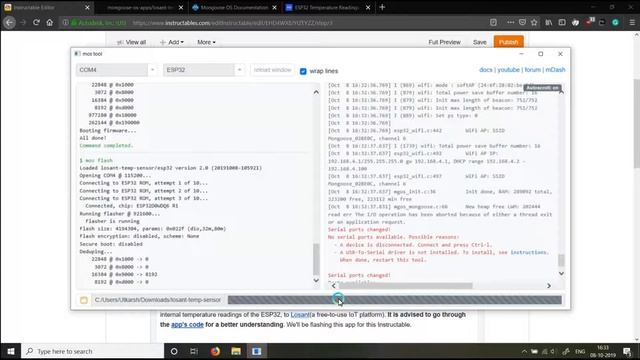Save page to Pocket icon

point(522,22)
